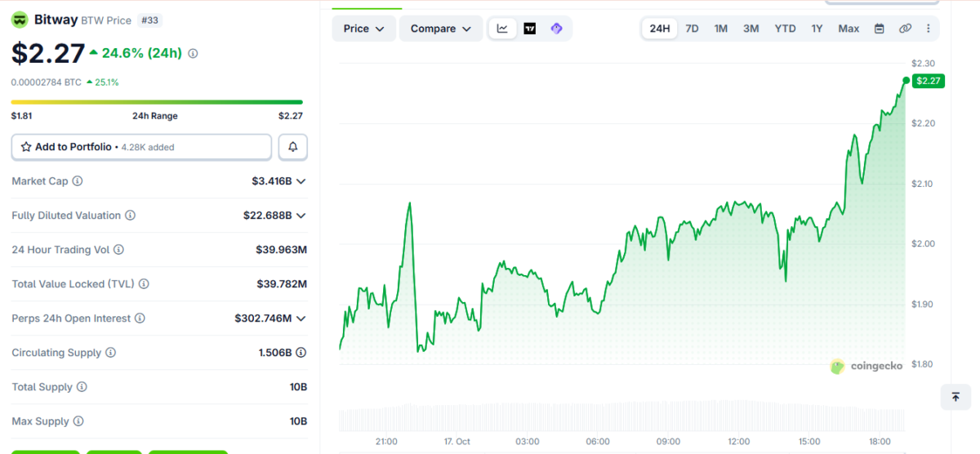Click the $22.688B valuation value
Screen dimensions: 980x454
(x=268, y=216)
